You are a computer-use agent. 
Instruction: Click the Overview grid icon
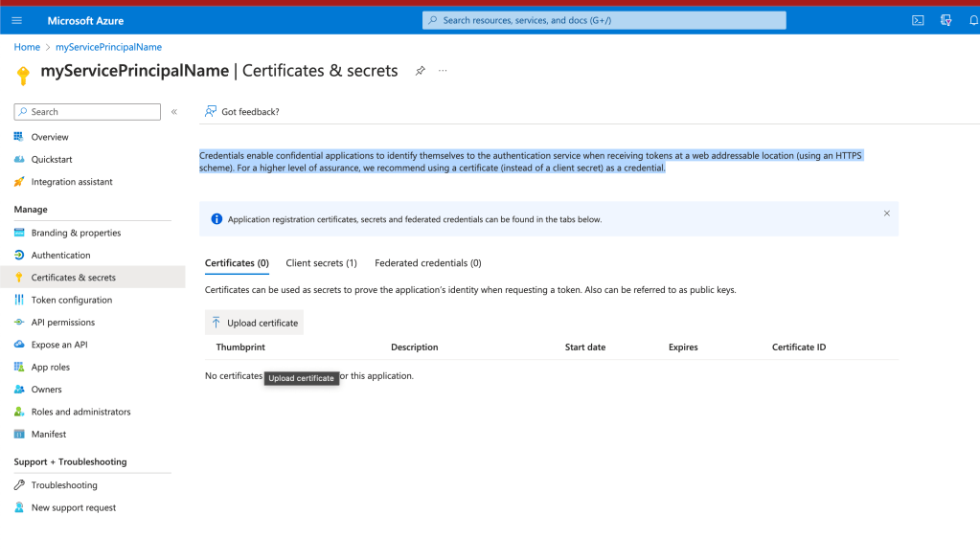point(19,136)
